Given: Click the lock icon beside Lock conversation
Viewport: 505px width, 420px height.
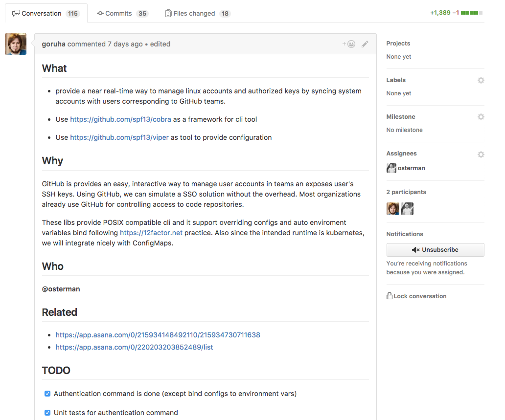Looking at the screenshot, I should (x=390, y=296).
